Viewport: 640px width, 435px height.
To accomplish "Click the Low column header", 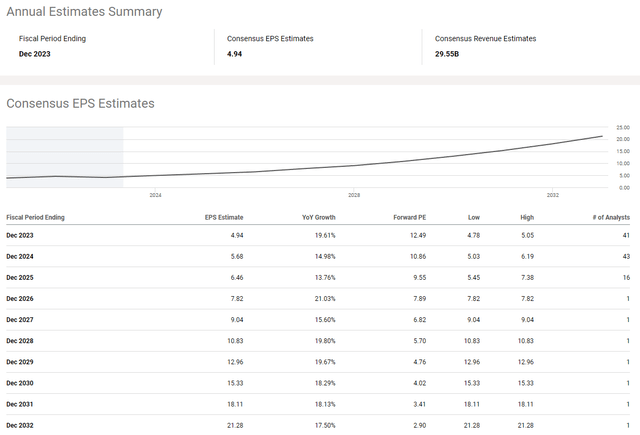I will [x=473, y=216].
